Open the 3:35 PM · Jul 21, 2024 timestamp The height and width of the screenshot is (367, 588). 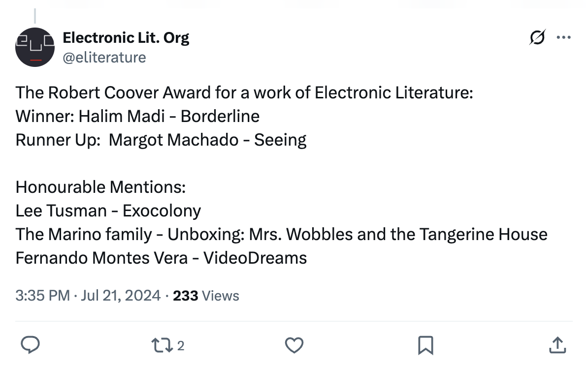88,296
